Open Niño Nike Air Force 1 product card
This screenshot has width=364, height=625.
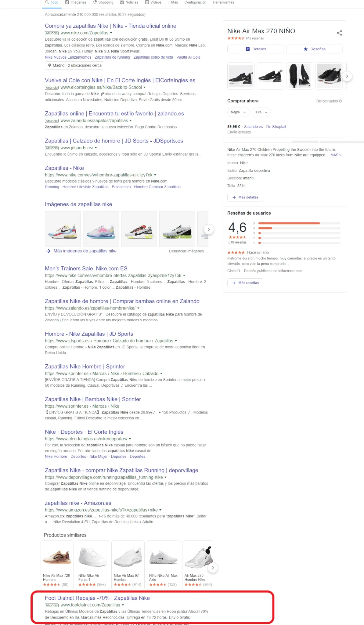[x=92, y=565]
